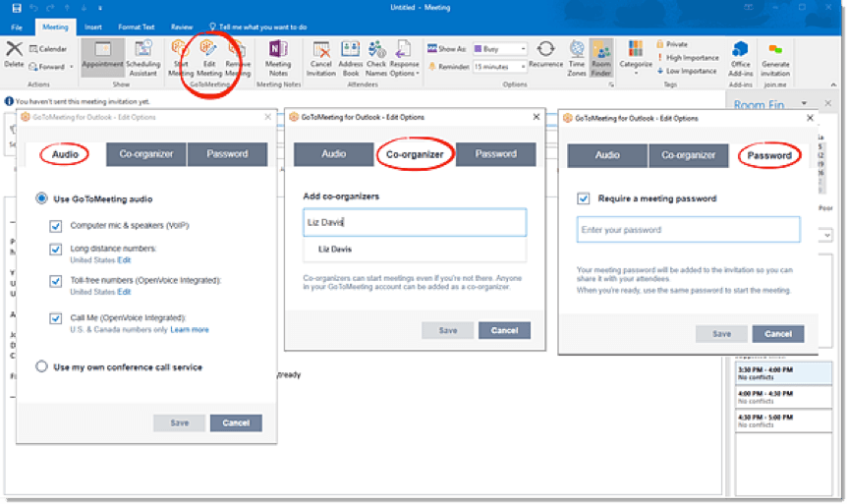The width and height of the screenshot is (847, 504).
Task: Click the GoToMeeting Start Meeting icon
Action: tap(181, 57)
